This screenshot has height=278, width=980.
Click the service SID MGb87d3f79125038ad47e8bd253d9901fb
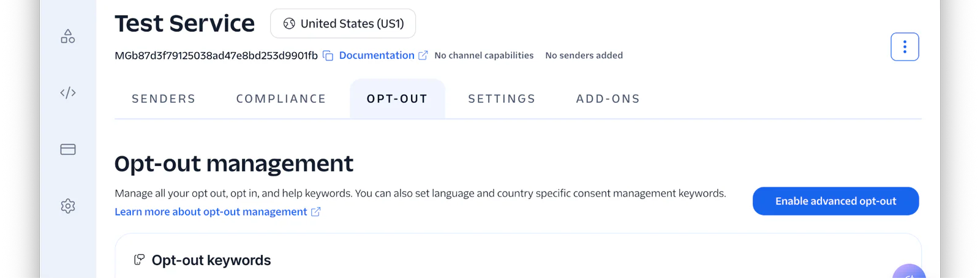(x=216, y=55)
